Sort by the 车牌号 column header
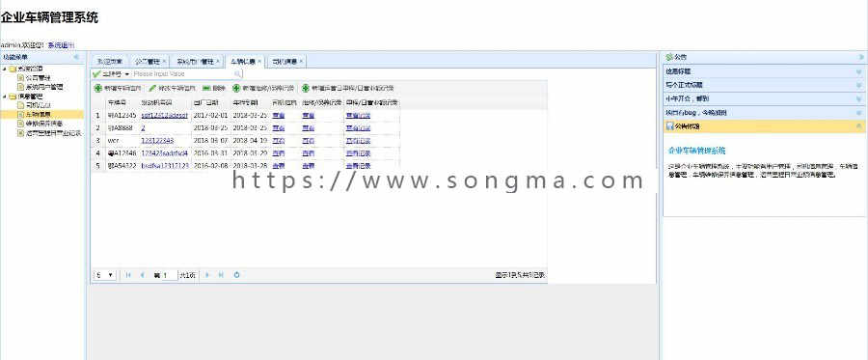The image size is (868, 360). point(122,103)
